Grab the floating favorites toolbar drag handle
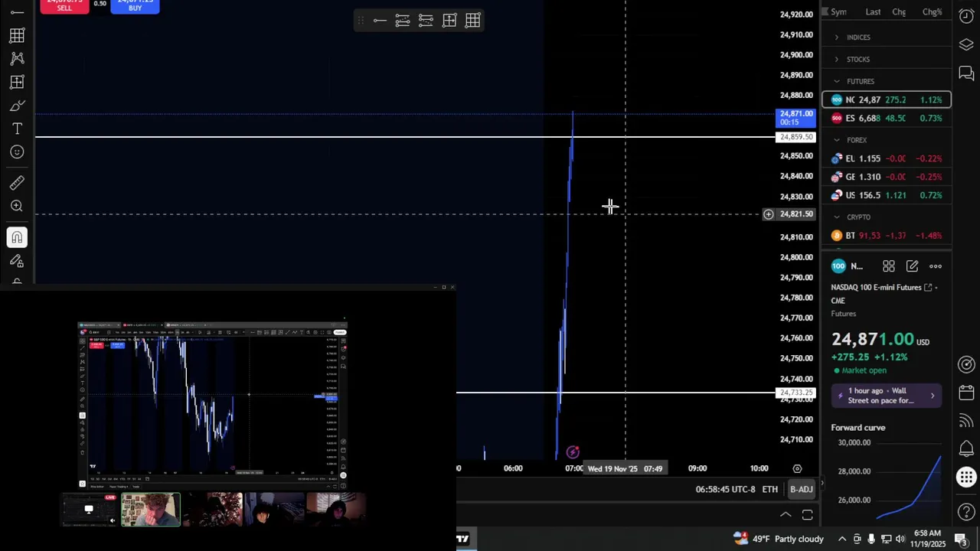The width and height of the screenshot is (980, 551). click(x=361, y=21)
